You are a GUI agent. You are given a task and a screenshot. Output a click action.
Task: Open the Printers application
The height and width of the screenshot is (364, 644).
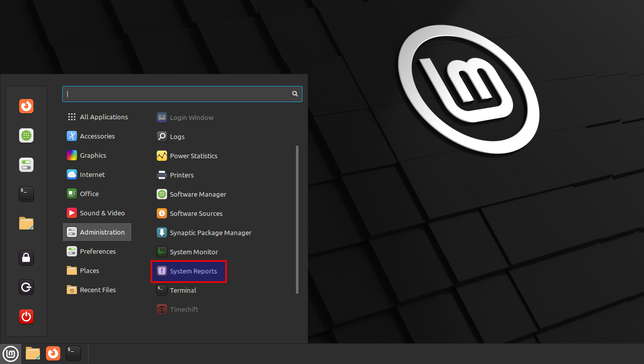tap(175, 175)
